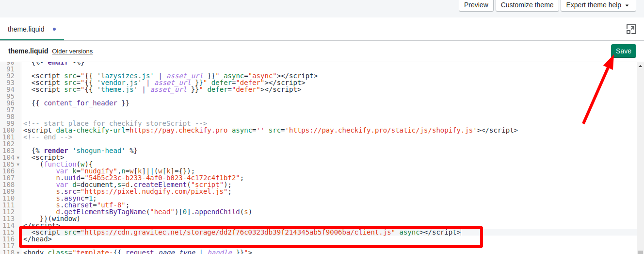Screen dimensions: 644x254
Task: Click the s.charset="utf-8" line
Action: tap(93, 205)
